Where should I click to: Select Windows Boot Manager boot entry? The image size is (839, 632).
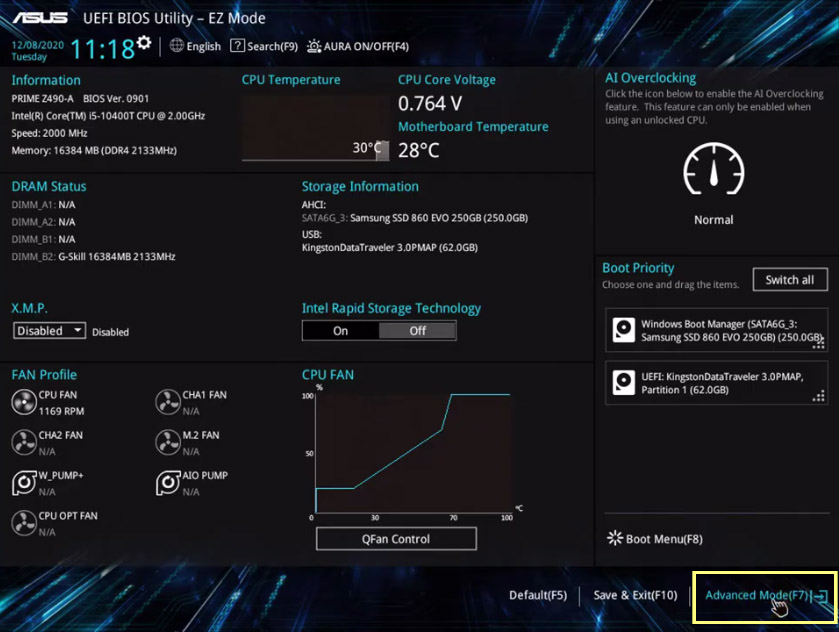pyautogui.click(x=716, y=330)
